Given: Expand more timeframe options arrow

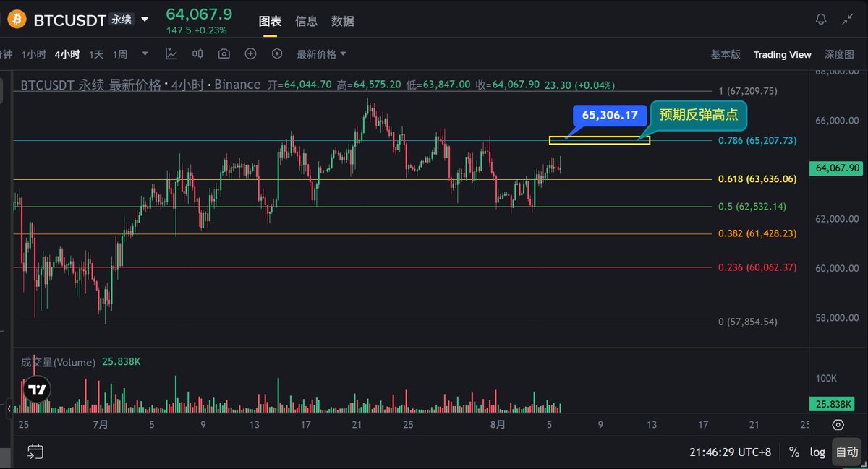Looking at the screenshot, I should 145,53.
